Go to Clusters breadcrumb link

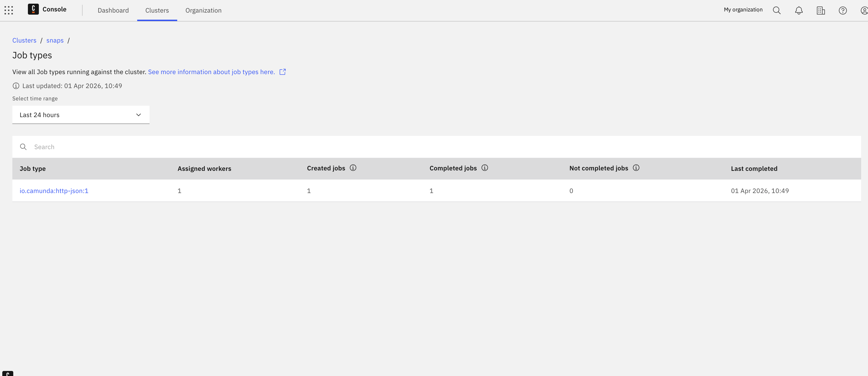point(24,40)
